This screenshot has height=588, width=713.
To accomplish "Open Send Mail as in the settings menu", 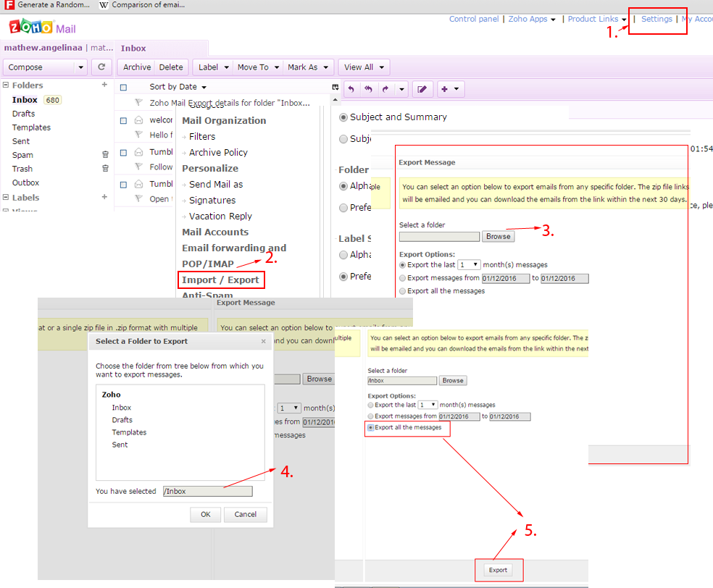I will click(215, 184).
